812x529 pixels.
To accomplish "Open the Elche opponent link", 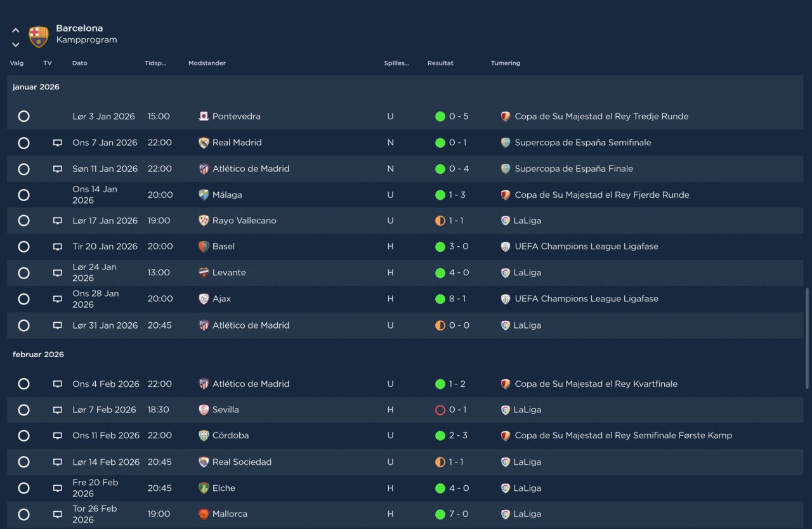I will click(224, 488).
